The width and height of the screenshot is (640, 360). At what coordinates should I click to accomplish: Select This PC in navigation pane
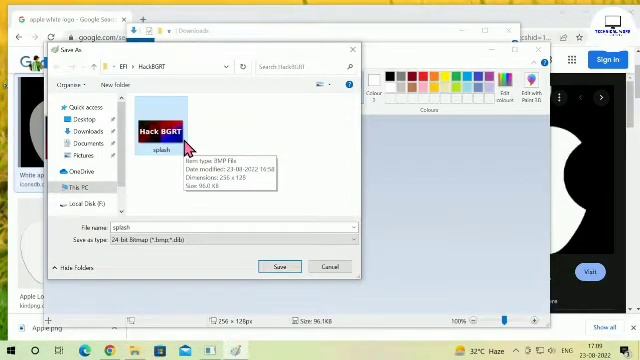pos(78,187)
